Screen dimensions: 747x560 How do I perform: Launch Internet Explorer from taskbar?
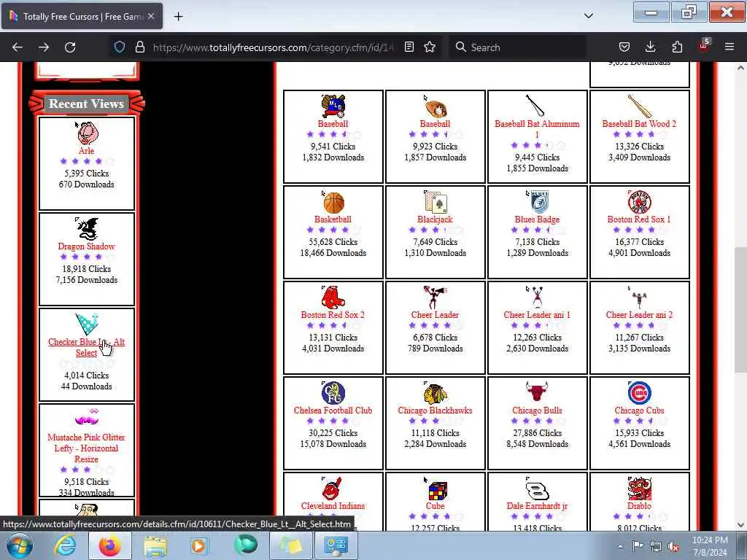click(x=64, y=545)
